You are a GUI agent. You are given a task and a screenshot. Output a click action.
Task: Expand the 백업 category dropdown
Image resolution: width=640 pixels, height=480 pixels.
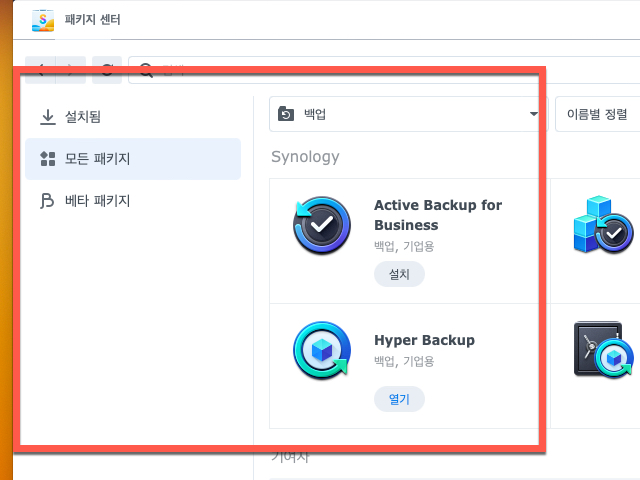tap(408, 114)
